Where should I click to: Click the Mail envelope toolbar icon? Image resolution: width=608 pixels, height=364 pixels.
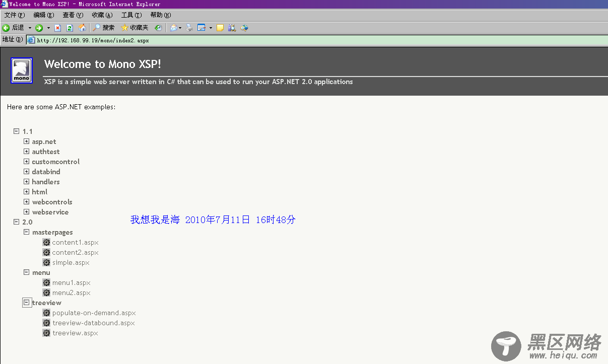(173, 28)
